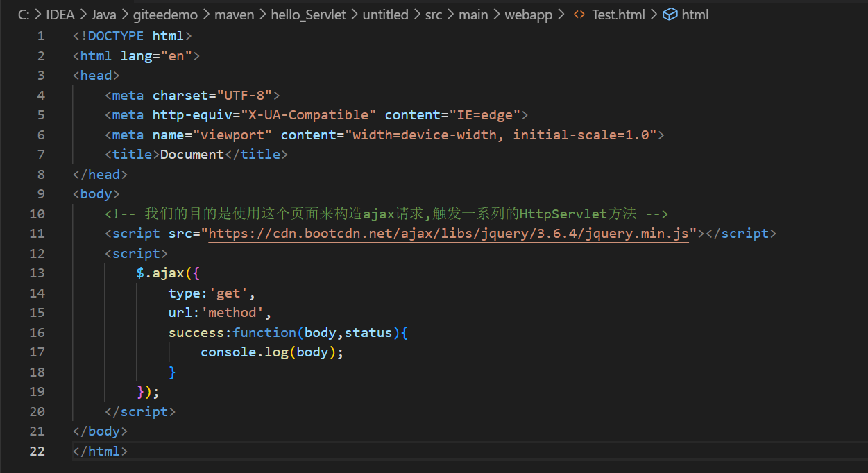Open the C: breadcrumb segment

(24, 15)
